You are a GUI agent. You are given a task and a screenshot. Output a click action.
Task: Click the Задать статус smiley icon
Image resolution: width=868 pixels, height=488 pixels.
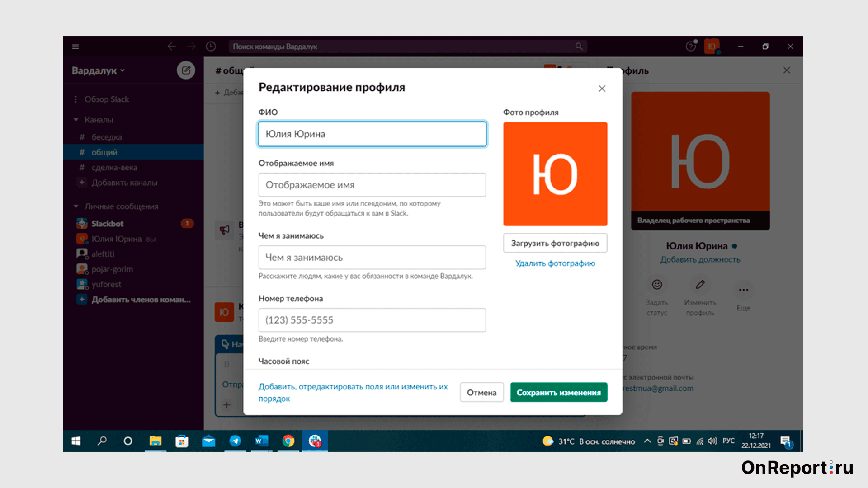click(x=657, y=284)
